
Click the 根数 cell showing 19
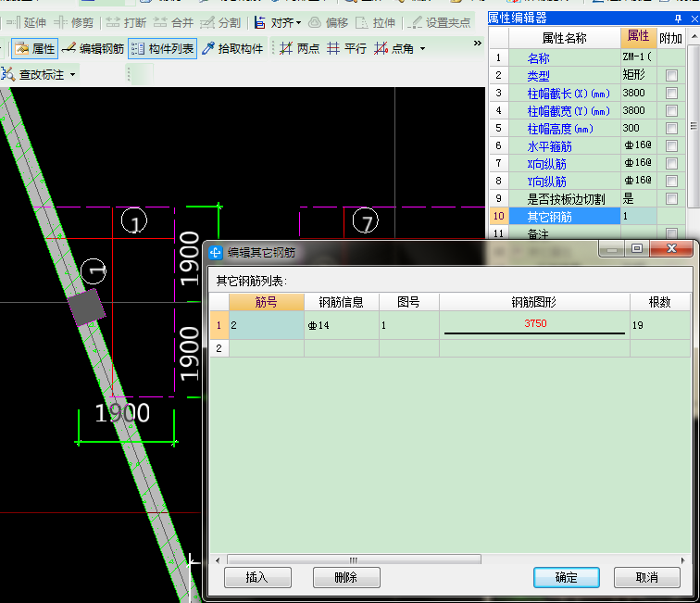coord(660,325)
